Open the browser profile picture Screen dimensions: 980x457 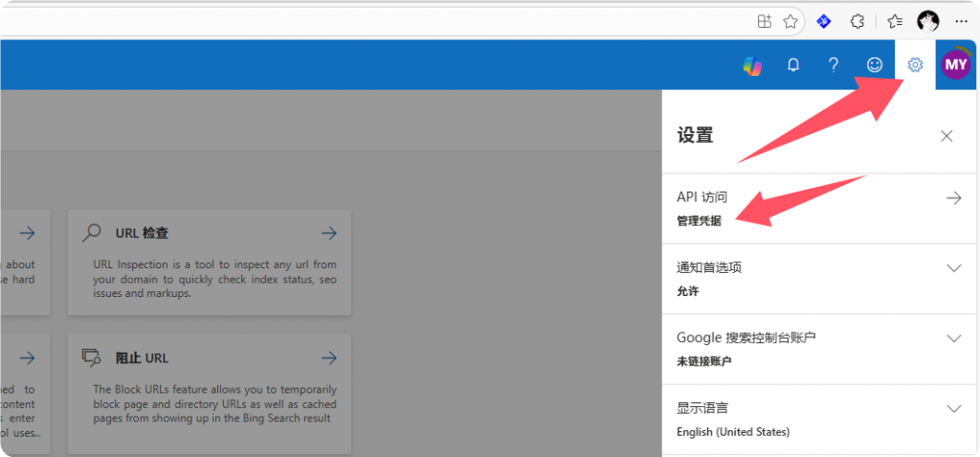coord(927,21)
